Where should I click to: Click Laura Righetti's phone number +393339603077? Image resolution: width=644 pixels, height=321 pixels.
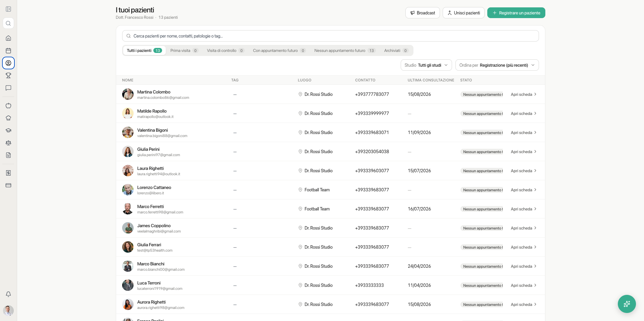pos(372,171)
